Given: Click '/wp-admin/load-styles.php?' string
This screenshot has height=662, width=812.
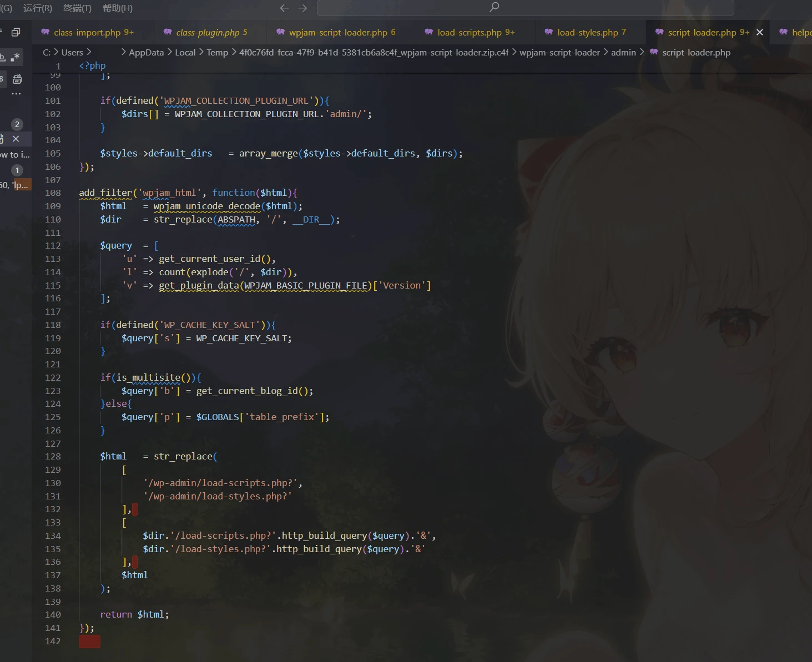Looking at the screenshot, I should pyautogui.click(x=218, y=497).
